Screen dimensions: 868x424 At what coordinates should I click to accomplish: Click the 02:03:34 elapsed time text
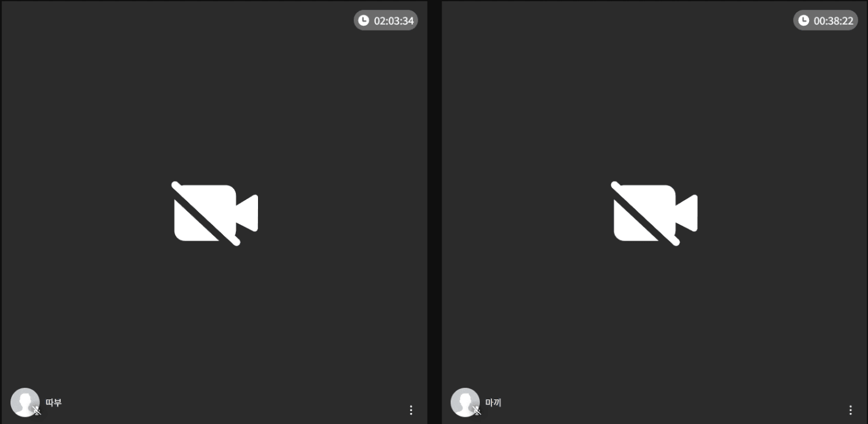pos(394,21)
